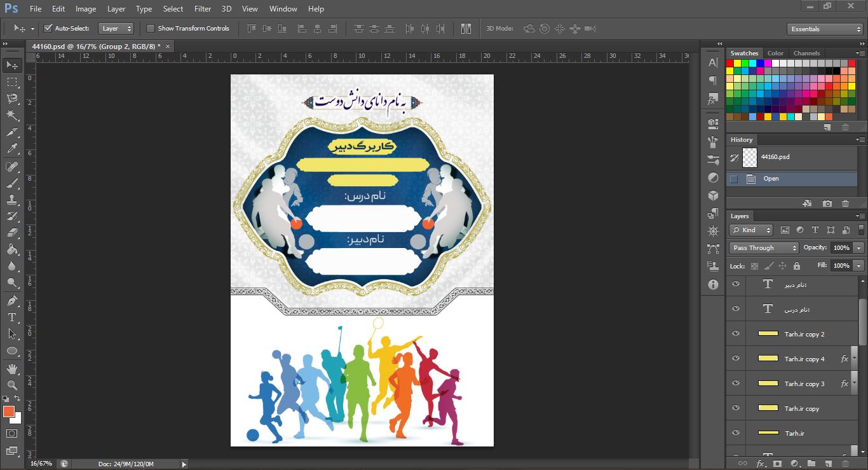Open the Fill slider dropdown arrow

[x=859, y=265]
